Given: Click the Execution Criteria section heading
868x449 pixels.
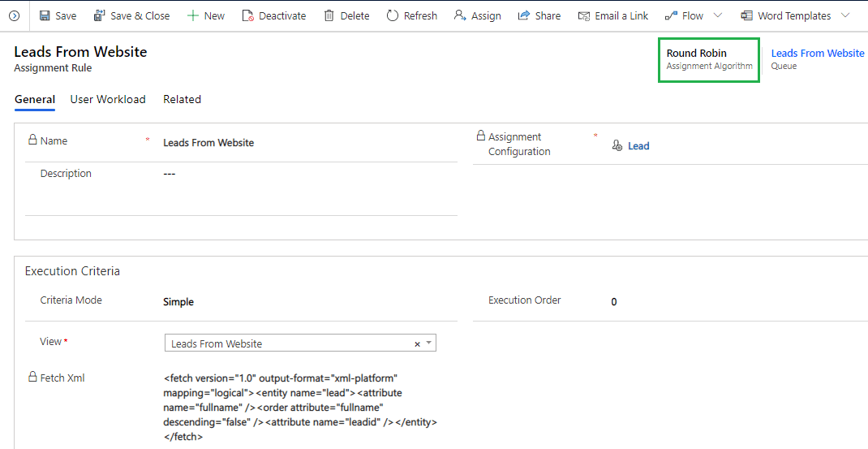Looking at the screenshot, I should click(72, 272).
